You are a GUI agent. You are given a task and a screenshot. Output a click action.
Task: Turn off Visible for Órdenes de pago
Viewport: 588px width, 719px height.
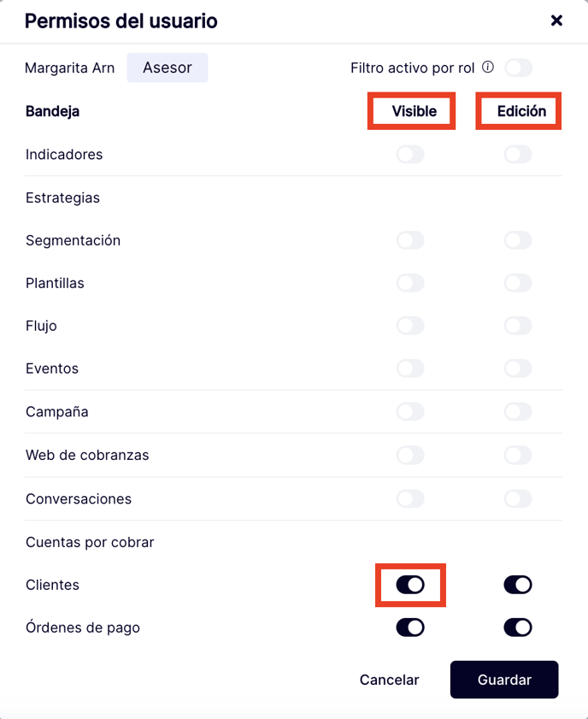tap(410, 628)
